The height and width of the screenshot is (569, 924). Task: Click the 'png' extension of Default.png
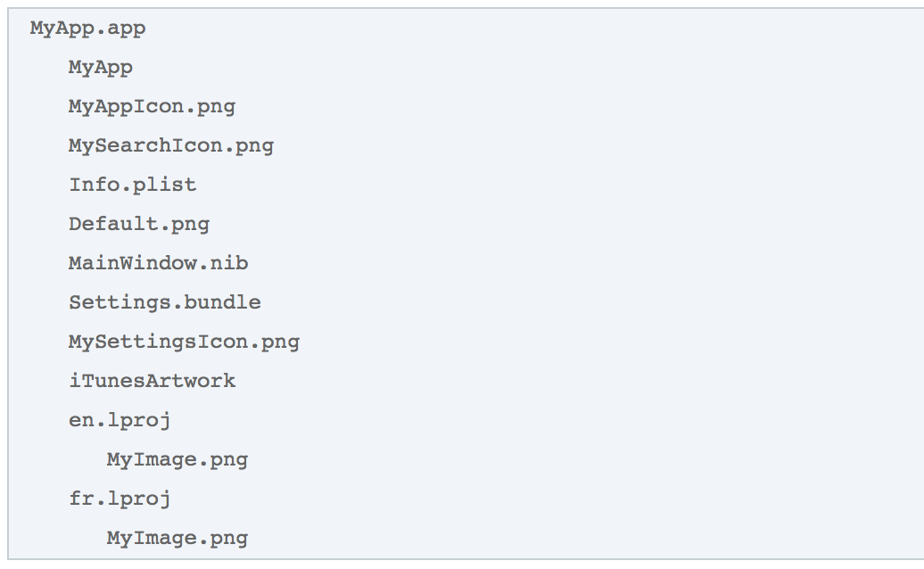190,224
